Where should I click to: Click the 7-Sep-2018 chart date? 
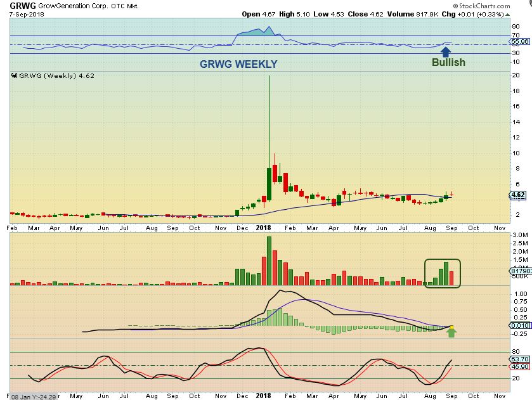click(x=27, y=14)
